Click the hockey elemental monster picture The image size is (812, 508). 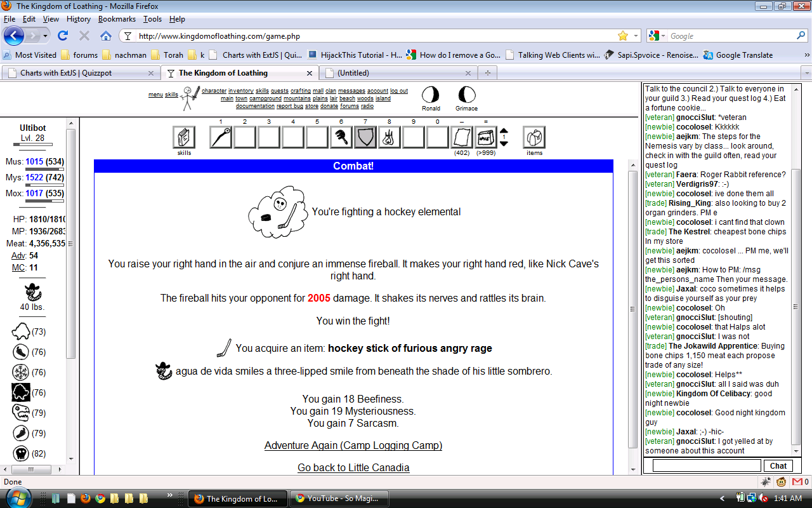pyautogui.click(x=278, y=212)
